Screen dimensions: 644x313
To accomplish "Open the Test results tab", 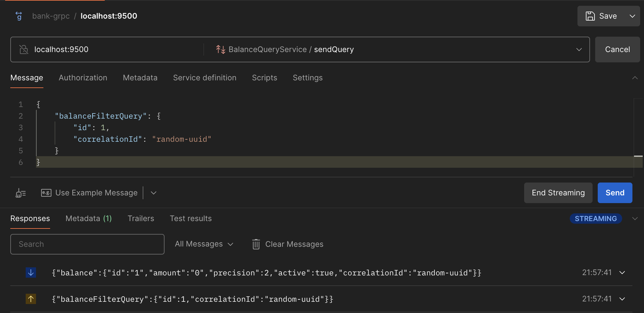I will tap(191, 219).
